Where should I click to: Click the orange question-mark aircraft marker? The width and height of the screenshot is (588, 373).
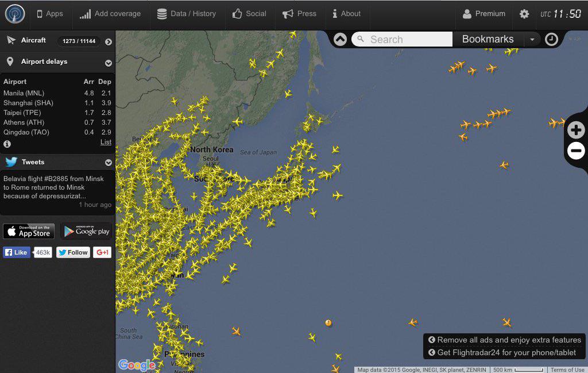coord(328,323)
